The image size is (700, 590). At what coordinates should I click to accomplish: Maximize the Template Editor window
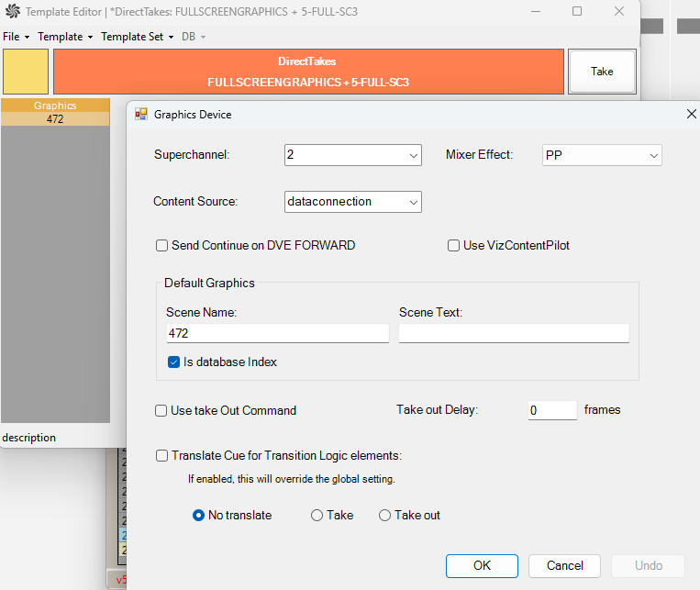click(x=577, y=11)
